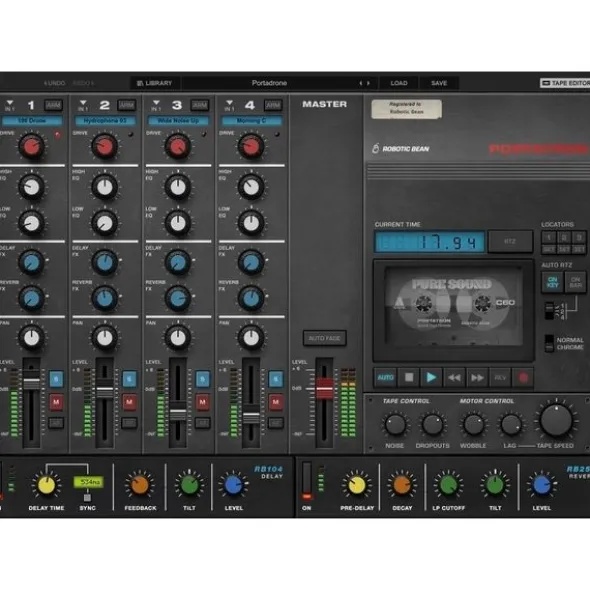The height and width of the screenshot is (591, 590).
Task: Click track 4 Pan knob
Action: [251, 338]
